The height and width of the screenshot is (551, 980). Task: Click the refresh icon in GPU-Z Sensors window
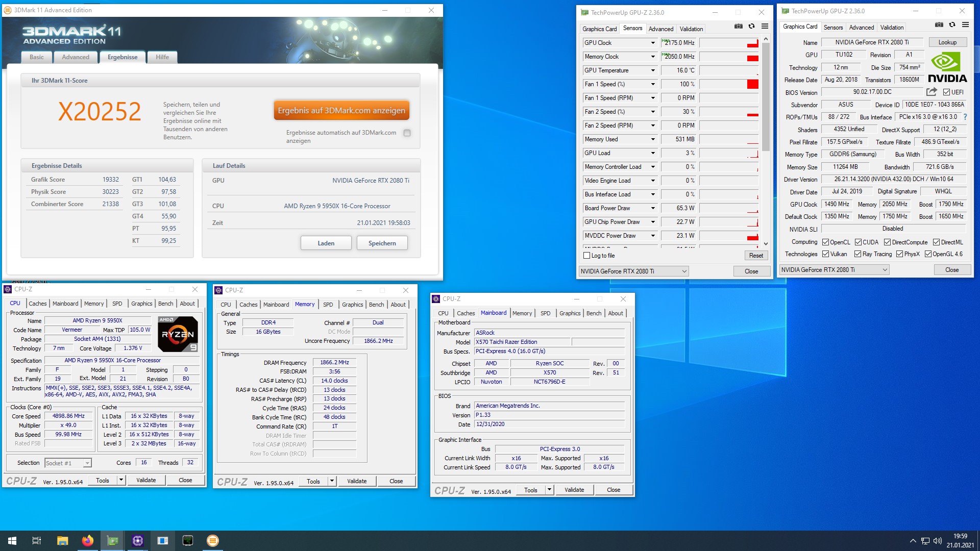coord(751,26)
